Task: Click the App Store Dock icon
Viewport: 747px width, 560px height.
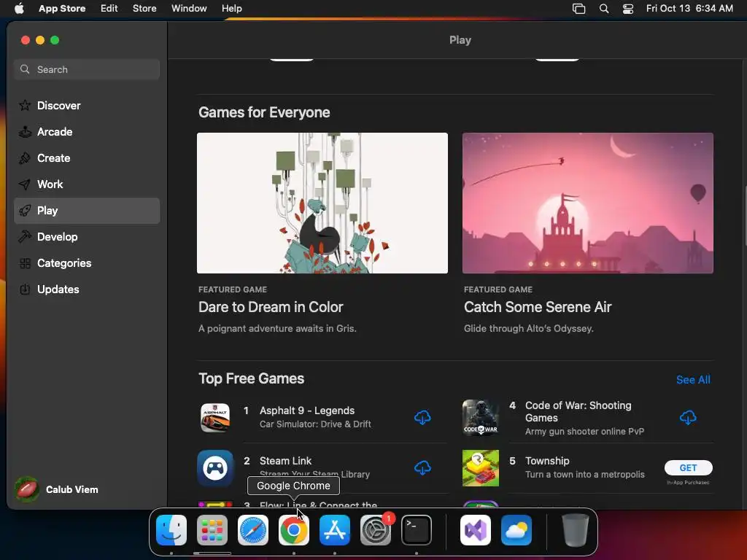Action: pos(334,530)
